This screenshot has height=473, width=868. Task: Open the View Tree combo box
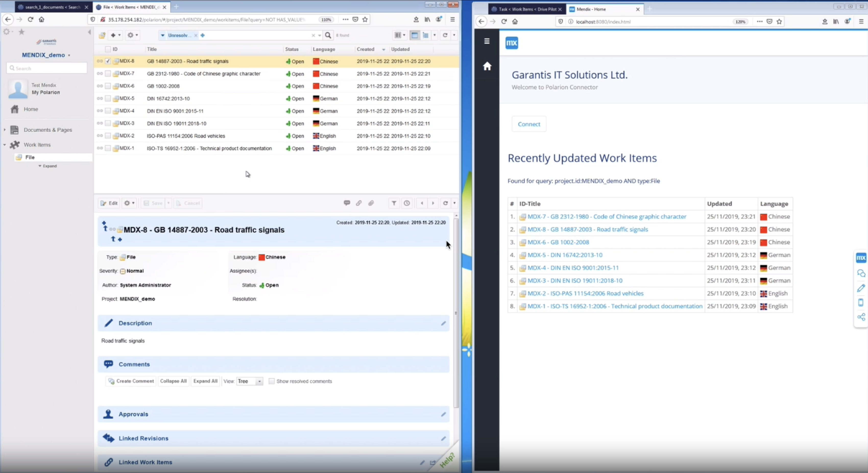tap(250, 381)
